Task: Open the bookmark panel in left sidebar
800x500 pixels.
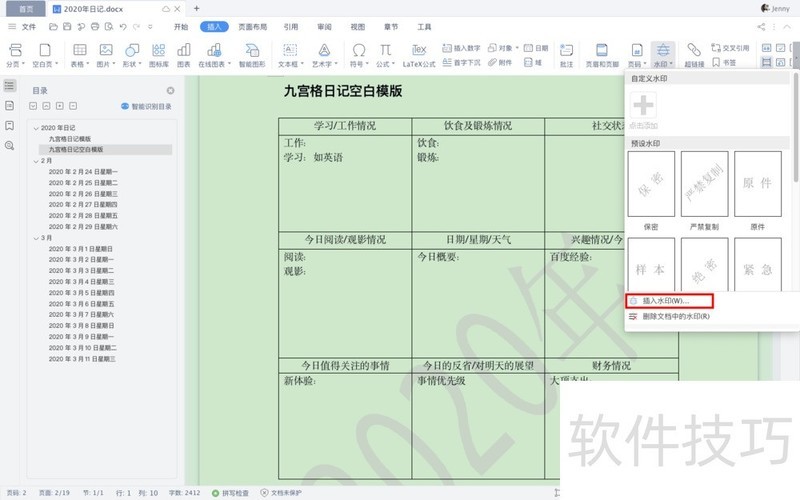Action: pos(9,125)
